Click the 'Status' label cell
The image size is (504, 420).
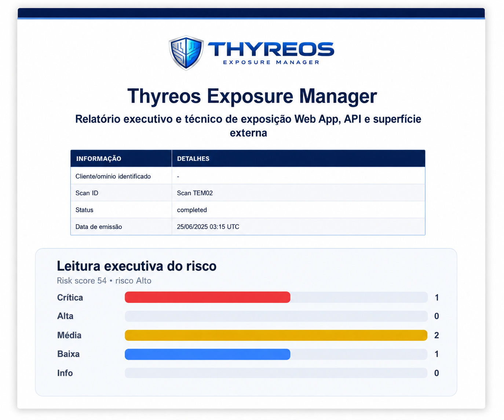121,210
